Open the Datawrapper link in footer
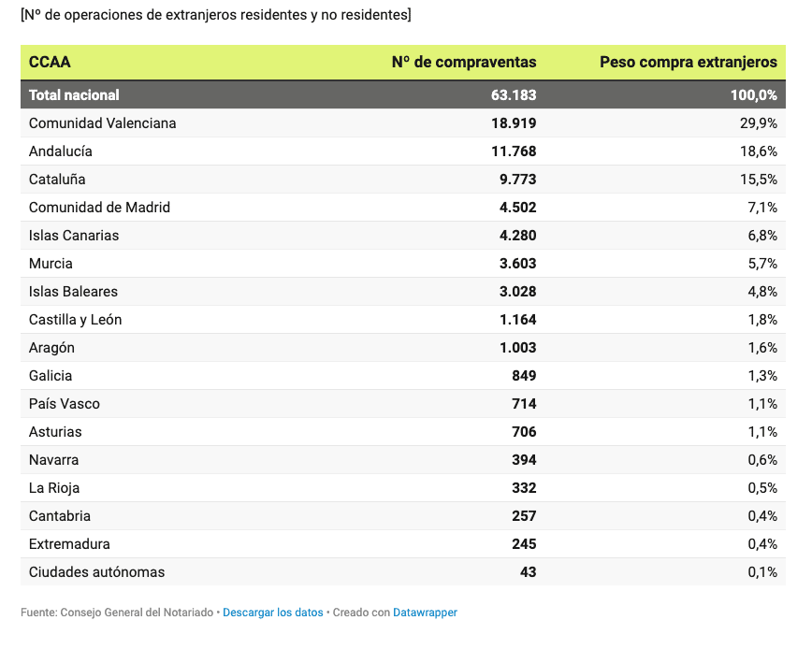The image size is (812, 649). [x=425, y=613]
